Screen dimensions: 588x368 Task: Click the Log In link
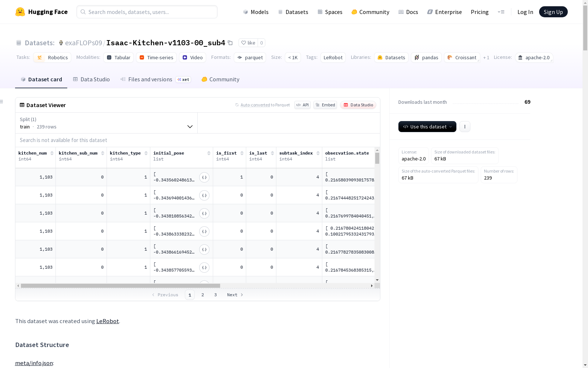pos(525,12)
